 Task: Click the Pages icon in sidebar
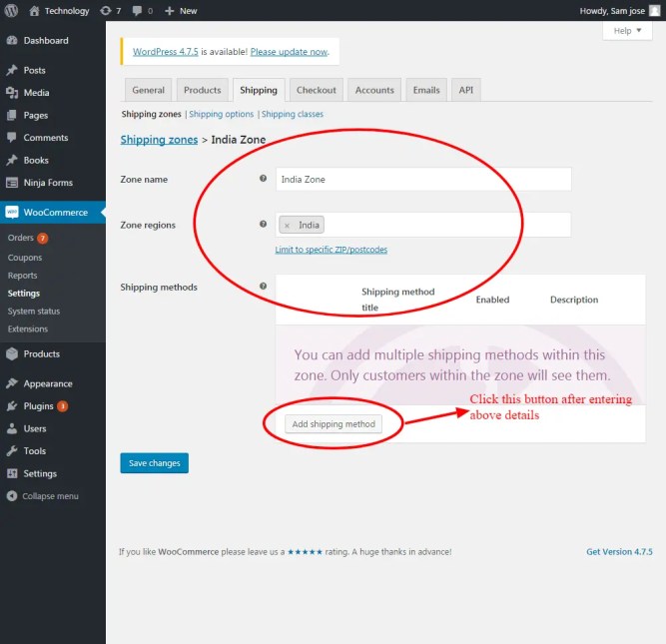(12, 115)
